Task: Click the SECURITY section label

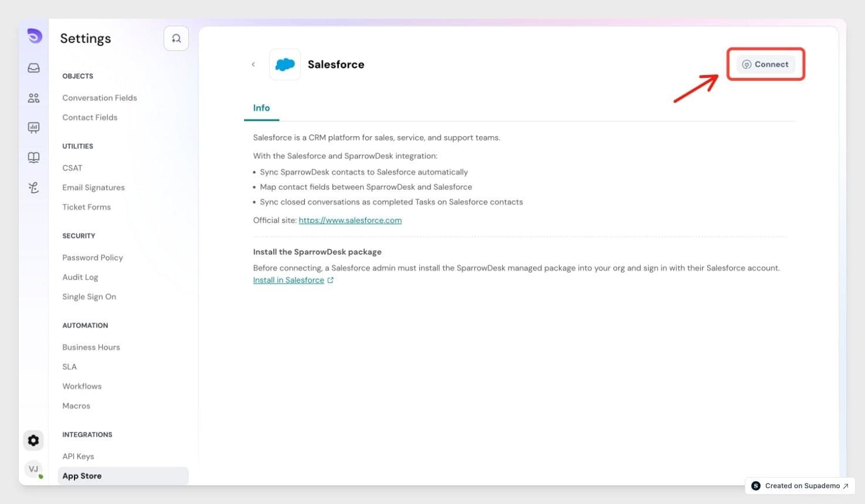Action: pos(79,236)
